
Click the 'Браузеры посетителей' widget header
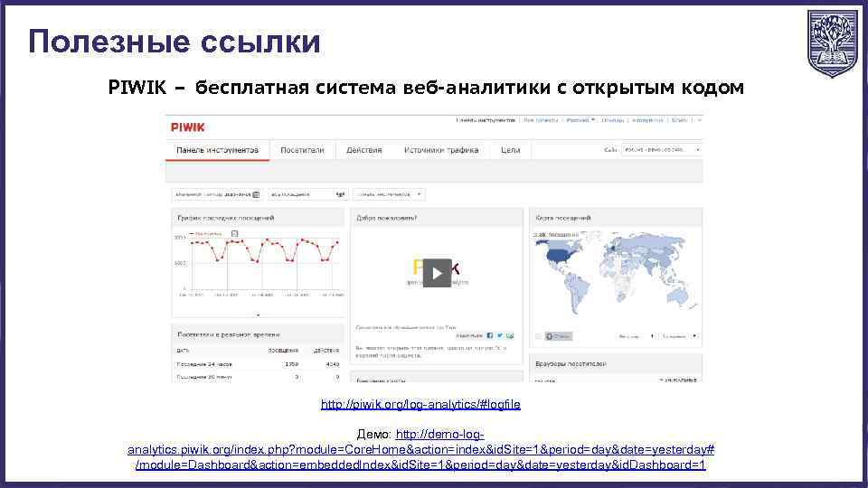(616, 363)
